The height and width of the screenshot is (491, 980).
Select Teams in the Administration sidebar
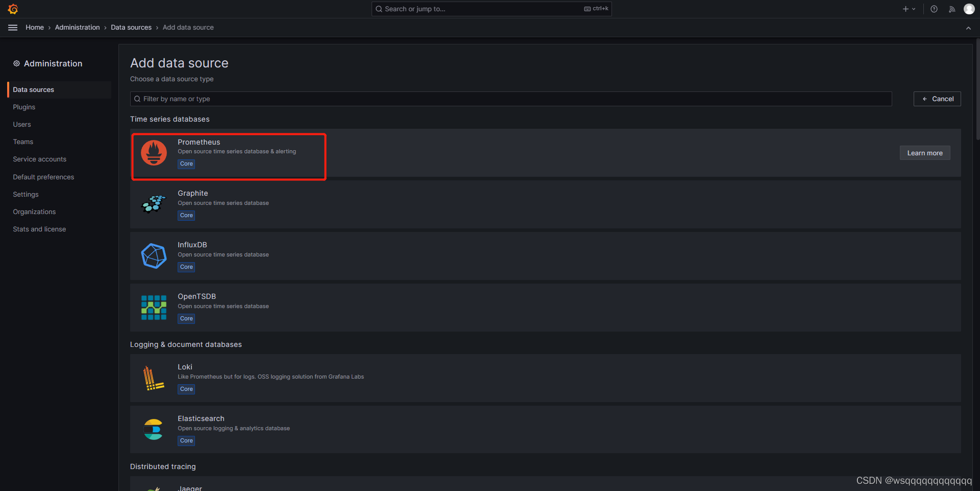pos(23,142)
